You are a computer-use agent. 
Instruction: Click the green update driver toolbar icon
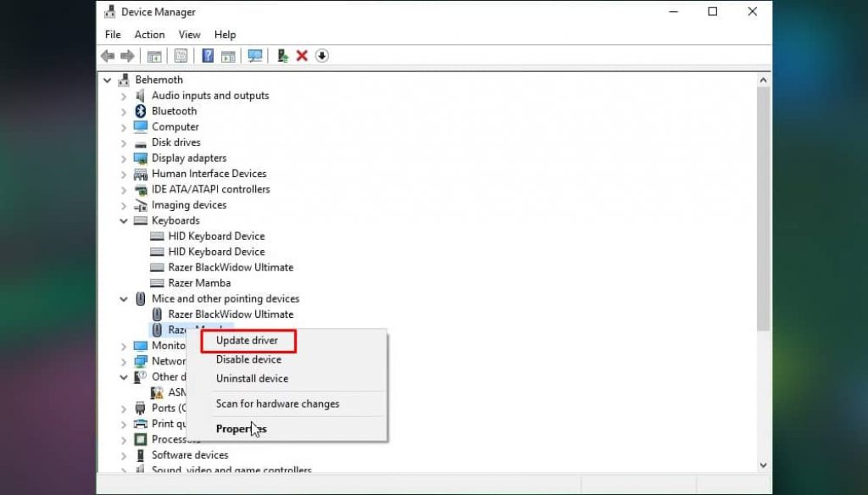pos(282,56)
